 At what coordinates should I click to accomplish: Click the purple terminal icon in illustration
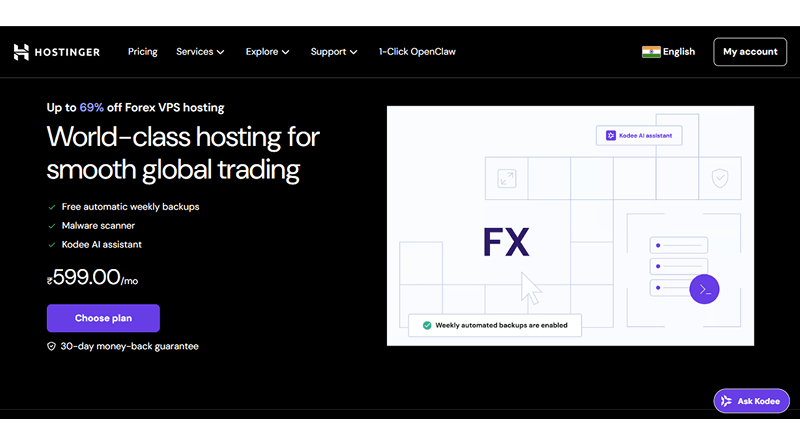(704, 289)
